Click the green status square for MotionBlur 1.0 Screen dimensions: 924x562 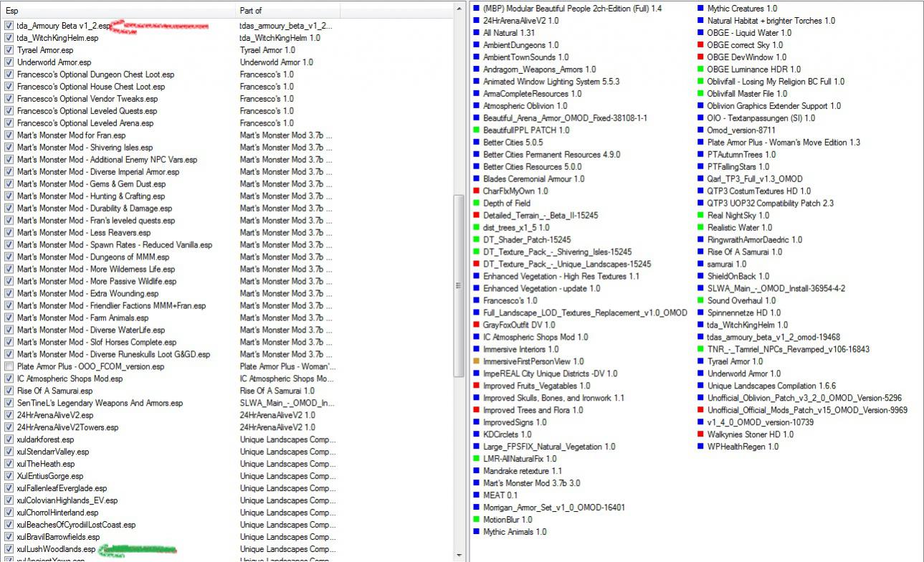point(476,520)
